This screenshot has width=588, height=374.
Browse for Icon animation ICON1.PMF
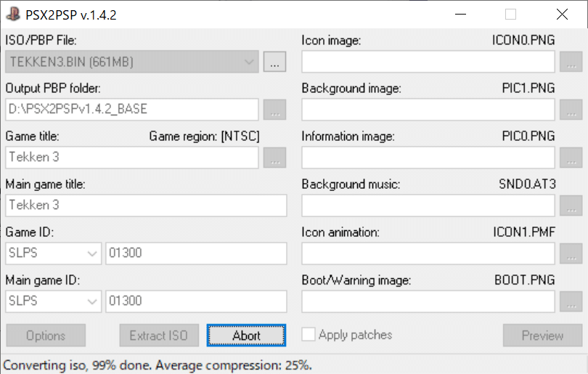571,253
